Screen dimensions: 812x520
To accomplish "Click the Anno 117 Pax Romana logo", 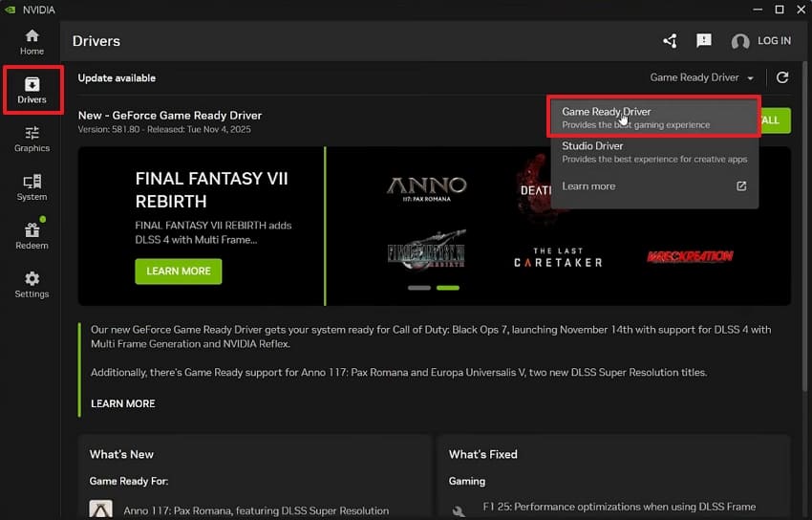I will (x=427, y=189).
